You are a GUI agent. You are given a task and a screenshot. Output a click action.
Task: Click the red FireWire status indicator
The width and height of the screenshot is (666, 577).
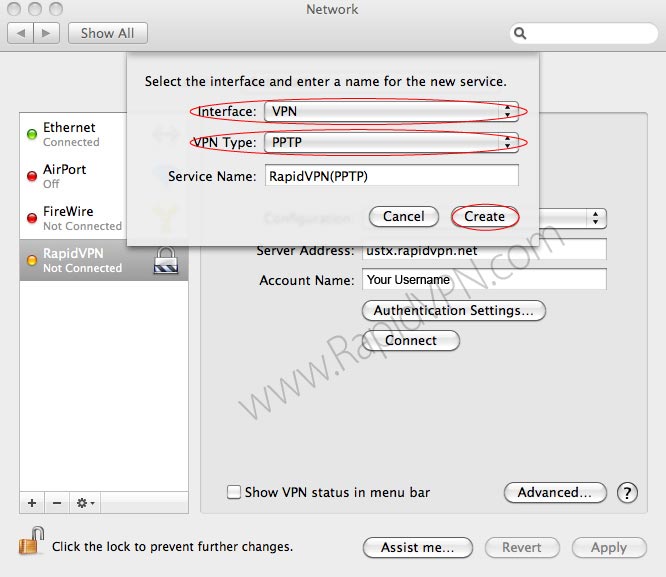click(x=32, y=218)
